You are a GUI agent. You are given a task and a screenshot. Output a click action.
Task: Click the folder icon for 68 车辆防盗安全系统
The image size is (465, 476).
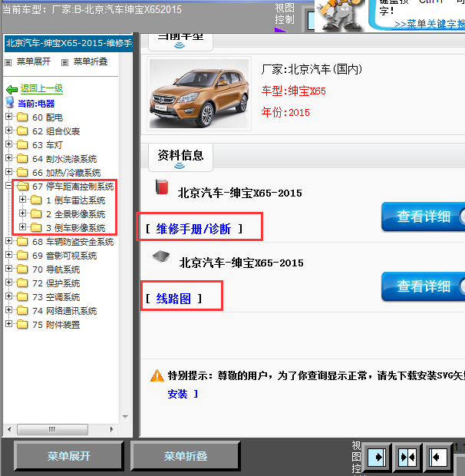[x=22, y=241]
